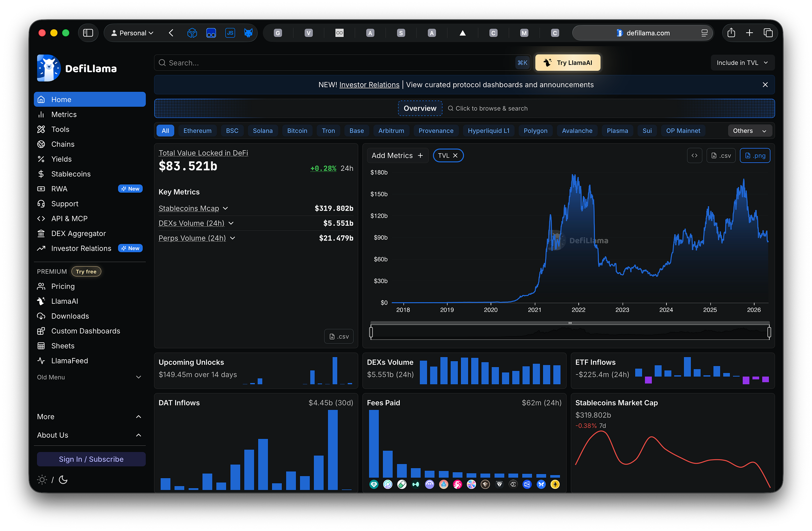
Task: Open the Pricing page
Action: point(90,287)
